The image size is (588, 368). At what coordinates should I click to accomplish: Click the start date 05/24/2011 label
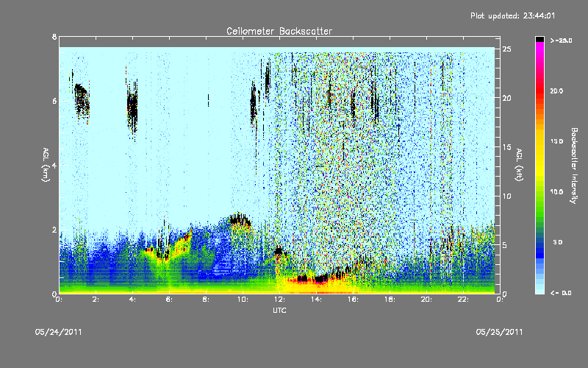[x=59, y=332]
